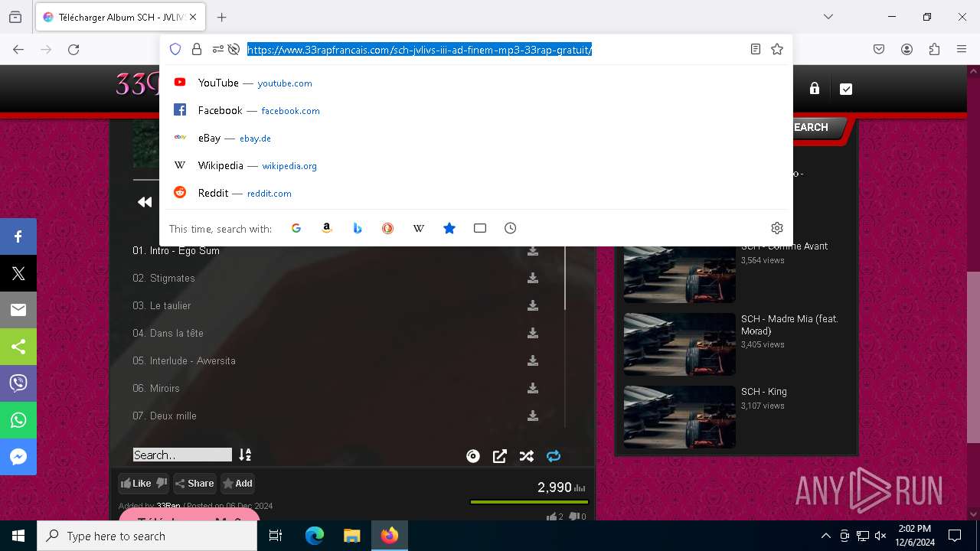Choose eBay suggestion ebay.de

click(x=475, y=138)
